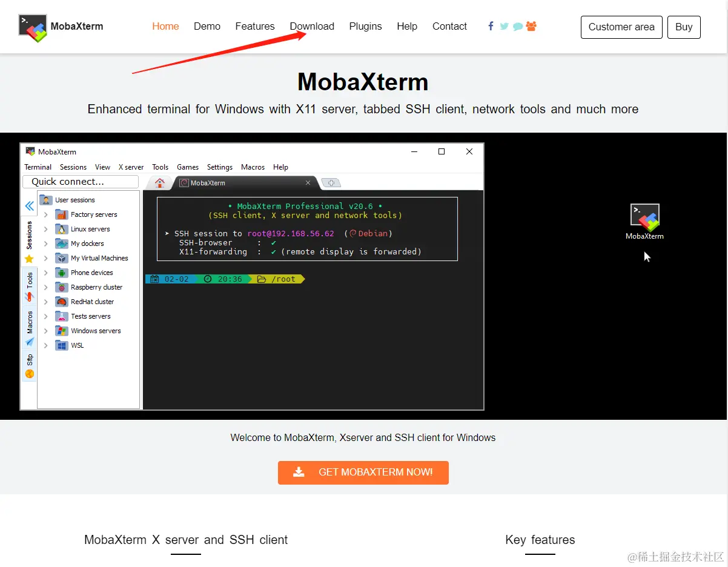The width and height of the screenshot is (728, 567).
Task: Expand the Raspberry cluster tree node
Action: point(45,287)
